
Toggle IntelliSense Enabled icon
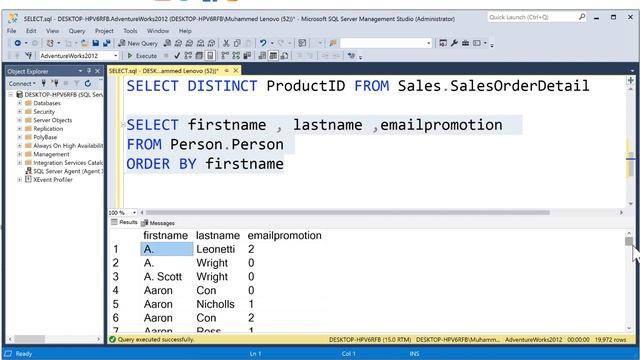click(210, 56)
